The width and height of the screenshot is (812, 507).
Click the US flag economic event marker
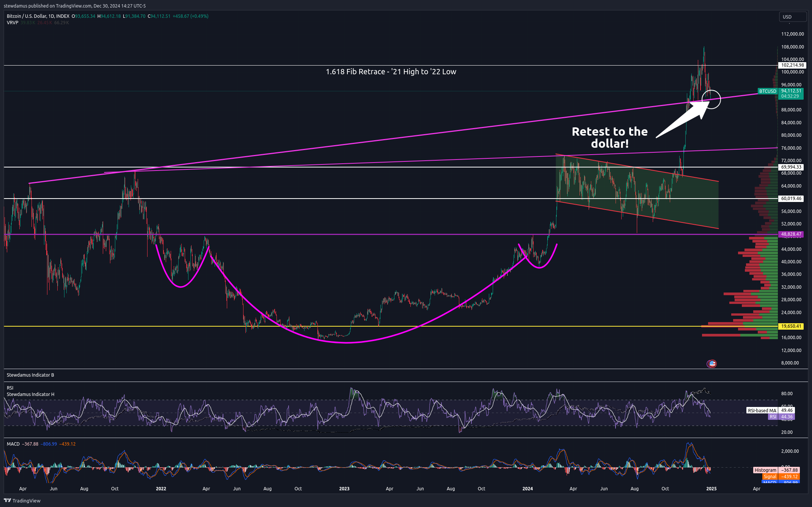pyautogui.click(x=712, y=364)
